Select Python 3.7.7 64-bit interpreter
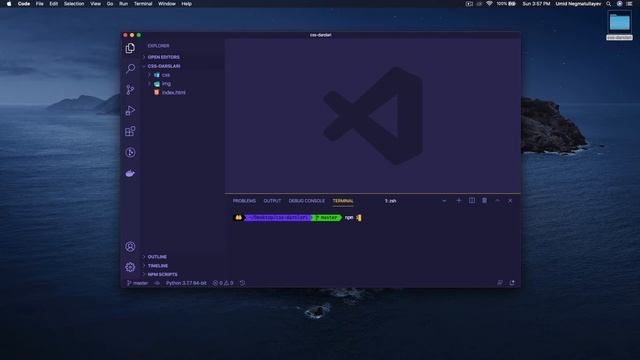This screenshot has height=360, width=640. click(x=186, y=283)
